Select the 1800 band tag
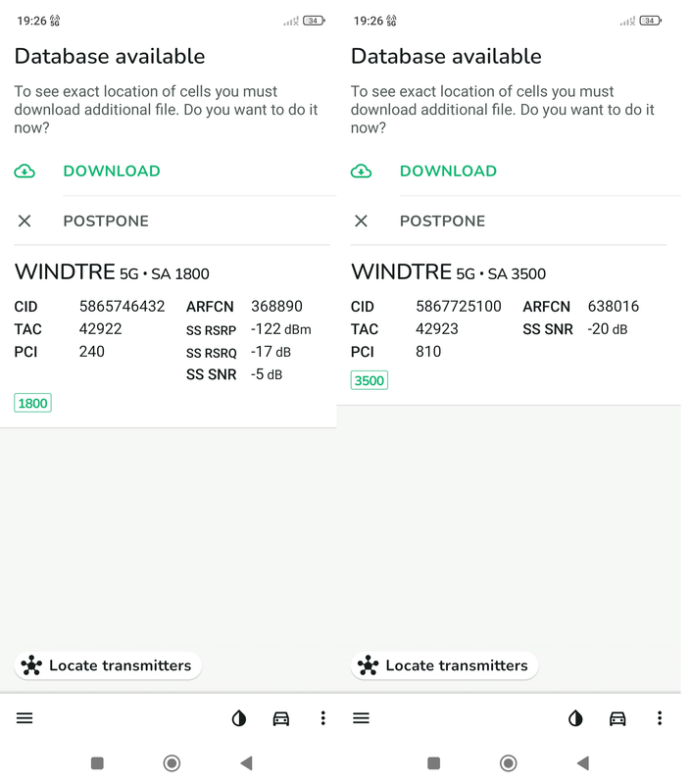The width and height of the screenshot is (691, 784). (x=32, y=403)
